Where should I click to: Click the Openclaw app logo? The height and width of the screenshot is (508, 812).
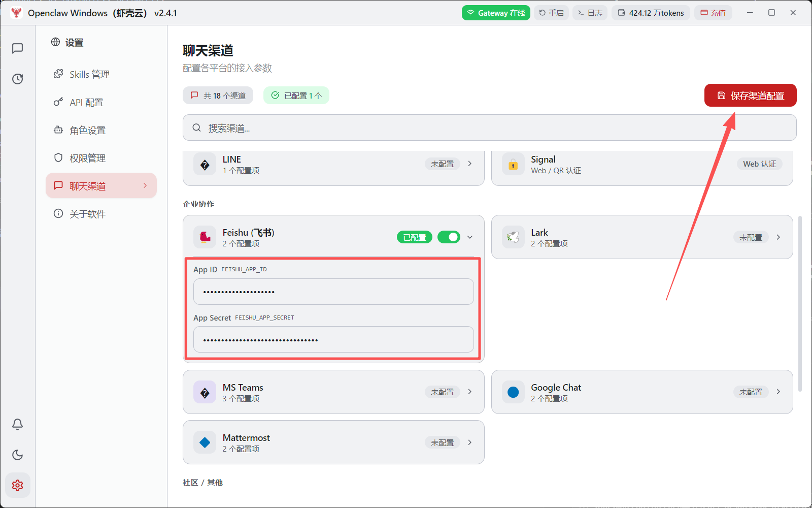point(16,13)
